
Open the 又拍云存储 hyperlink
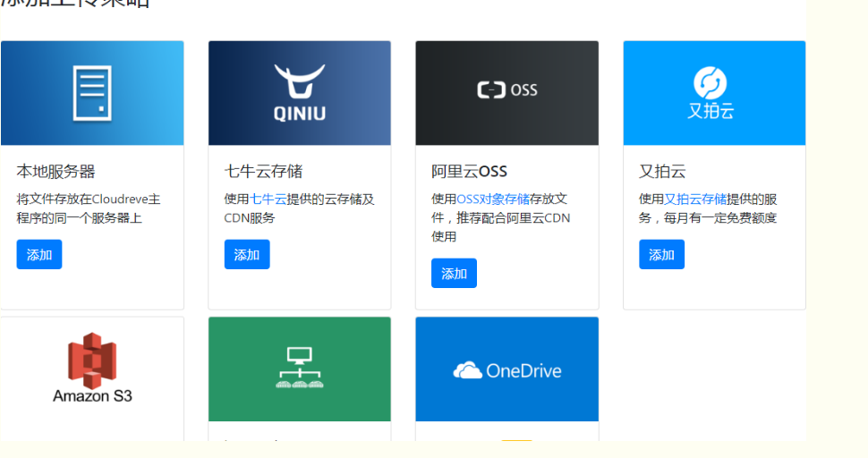click(695, 199)
